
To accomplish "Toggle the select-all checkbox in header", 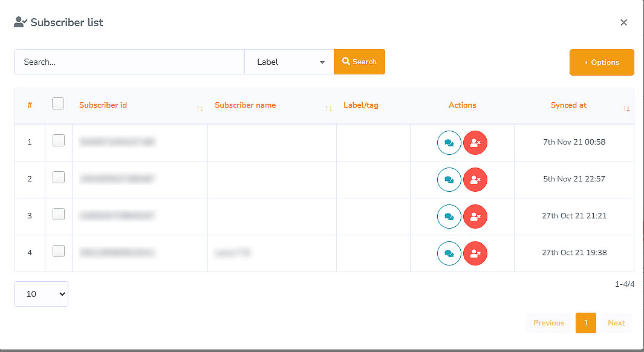I will pyautogui.click(x=58, y=103).
